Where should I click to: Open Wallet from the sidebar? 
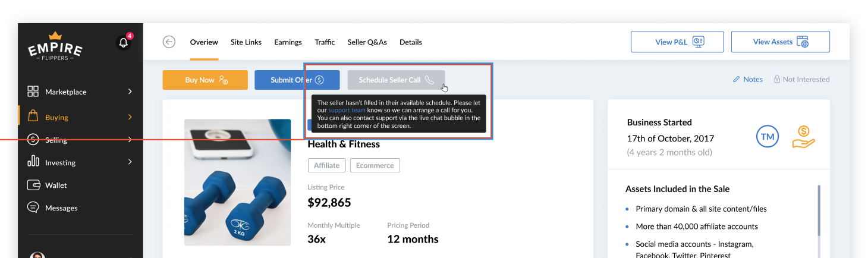pyautogui.click(x=56, y=185)
